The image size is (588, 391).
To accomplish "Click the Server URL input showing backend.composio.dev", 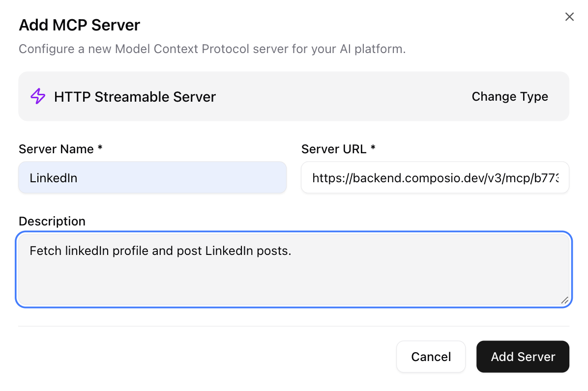I will 435,178.
